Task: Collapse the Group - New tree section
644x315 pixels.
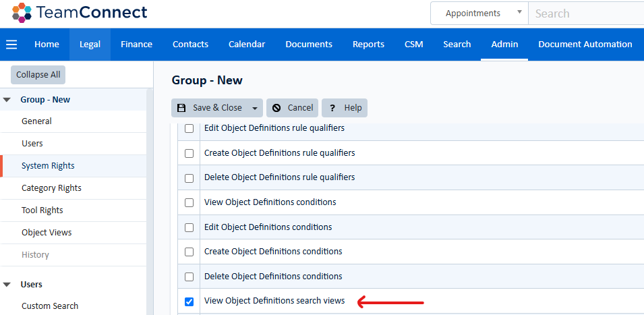Action: click(7, 100)
